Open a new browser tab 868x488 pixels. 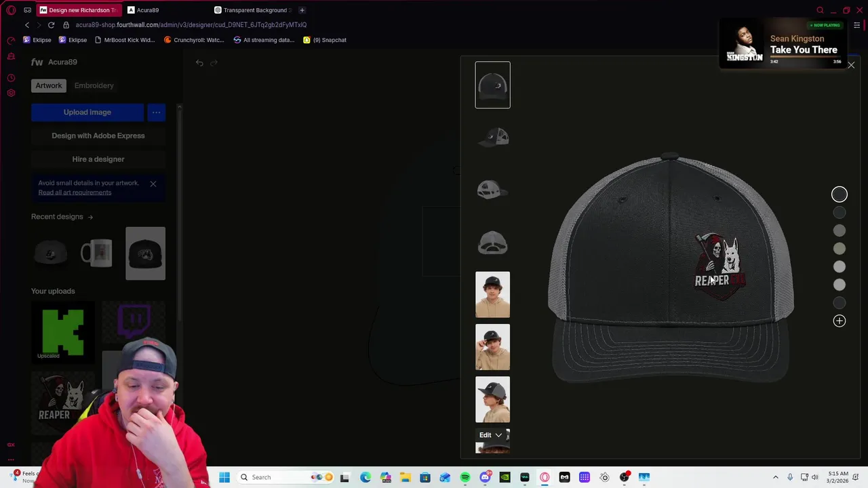pyautogui.click(x=302, y=10)
